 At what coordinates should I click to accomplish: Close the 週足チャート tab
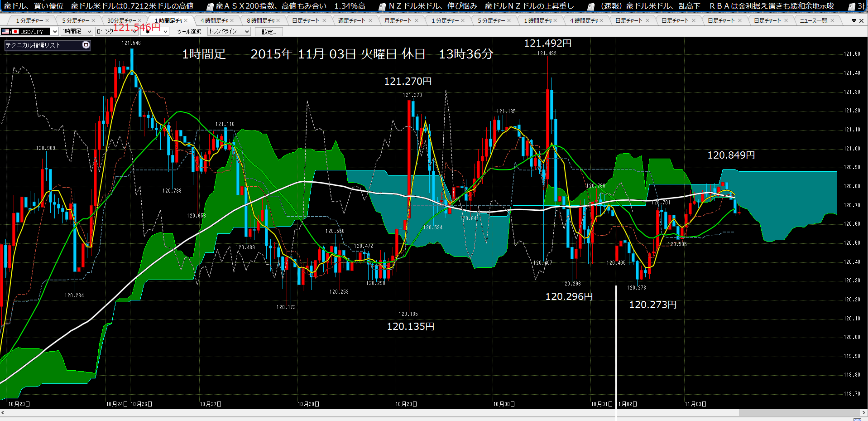click(x=370, y=20)
